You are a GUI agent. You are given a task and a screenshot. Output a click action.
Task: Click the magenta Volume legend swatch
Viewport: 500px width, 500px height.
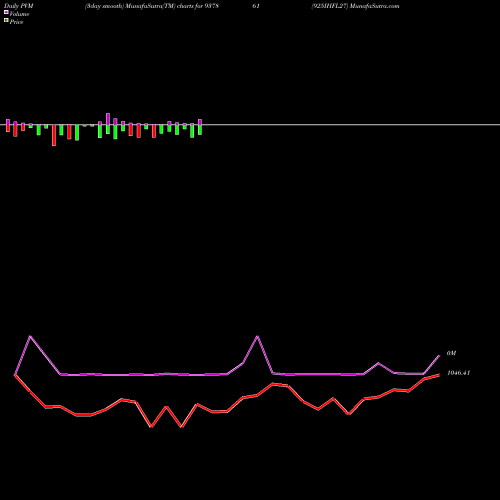pos(6,12)
